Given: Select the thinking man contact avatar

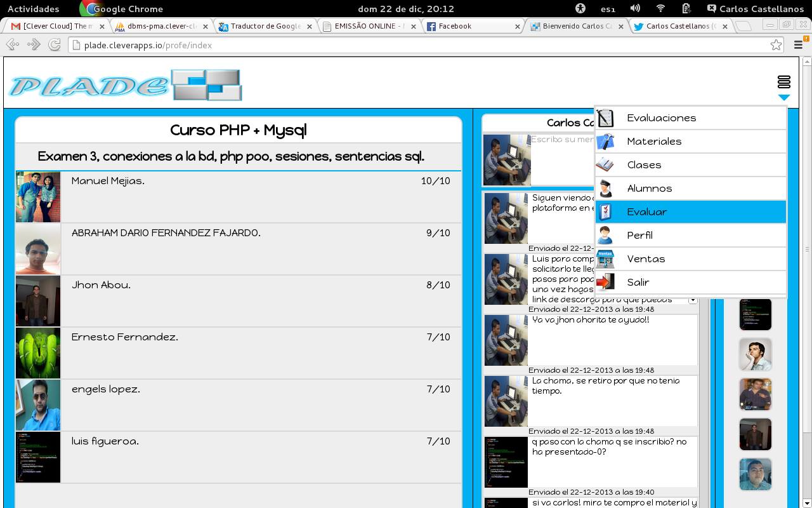Looking at the screenshot, I should point(756,354).
